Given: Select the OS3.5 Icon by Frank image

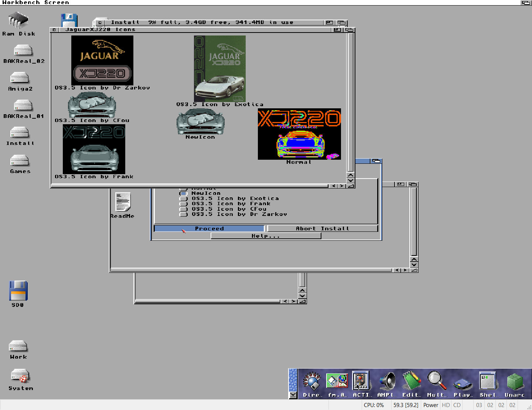Looking at the screenshot, I should point(94,149).
